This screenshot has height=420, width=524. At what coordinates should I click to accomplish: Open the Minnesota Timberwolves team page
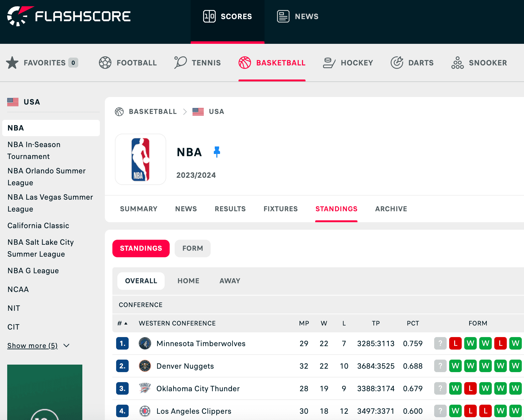(x=201, y=343)
